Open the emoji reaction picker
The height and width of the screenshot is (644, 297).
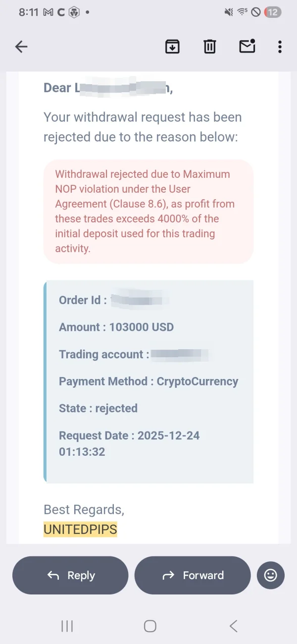tap(271, 575)
